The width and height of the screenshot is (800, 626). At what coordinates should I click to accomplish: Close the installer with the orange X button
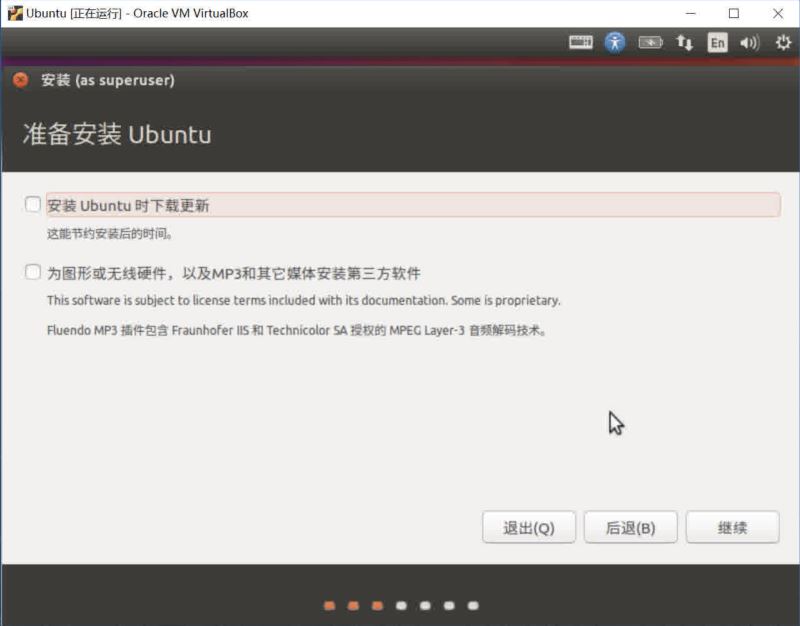[x=21, y=80]
